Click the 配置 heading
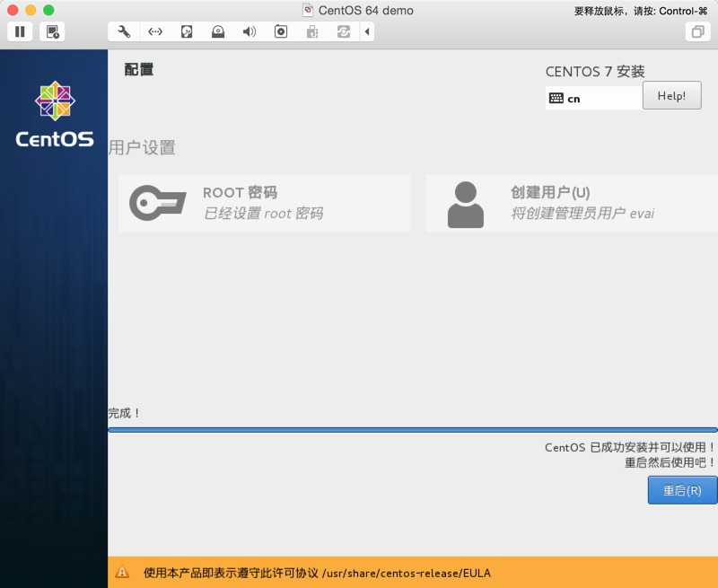 coord(139,70)
